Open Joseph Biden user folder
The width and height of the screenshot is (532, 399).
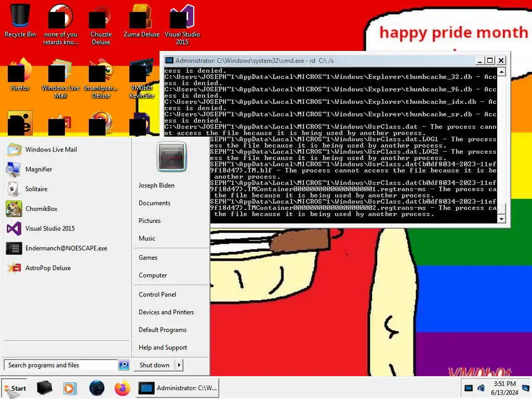point(156,185)
